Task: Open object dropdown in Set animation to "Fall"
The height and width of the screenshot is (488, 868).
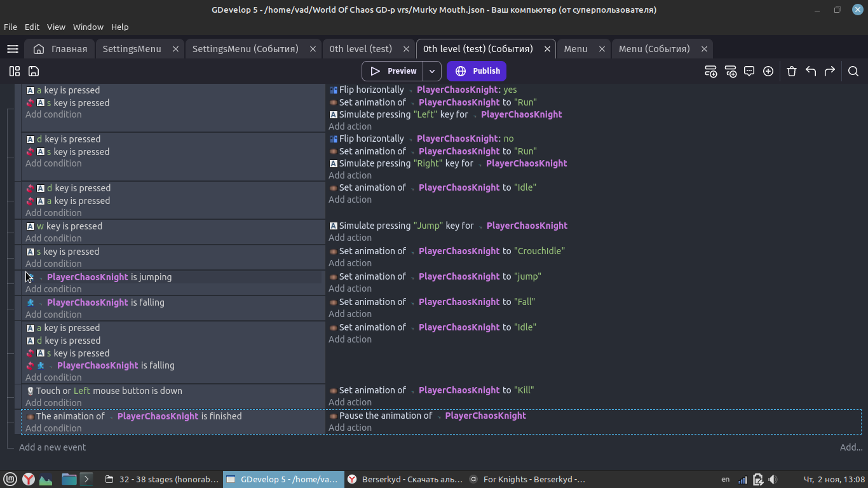Action: click(x=412, y=302)
